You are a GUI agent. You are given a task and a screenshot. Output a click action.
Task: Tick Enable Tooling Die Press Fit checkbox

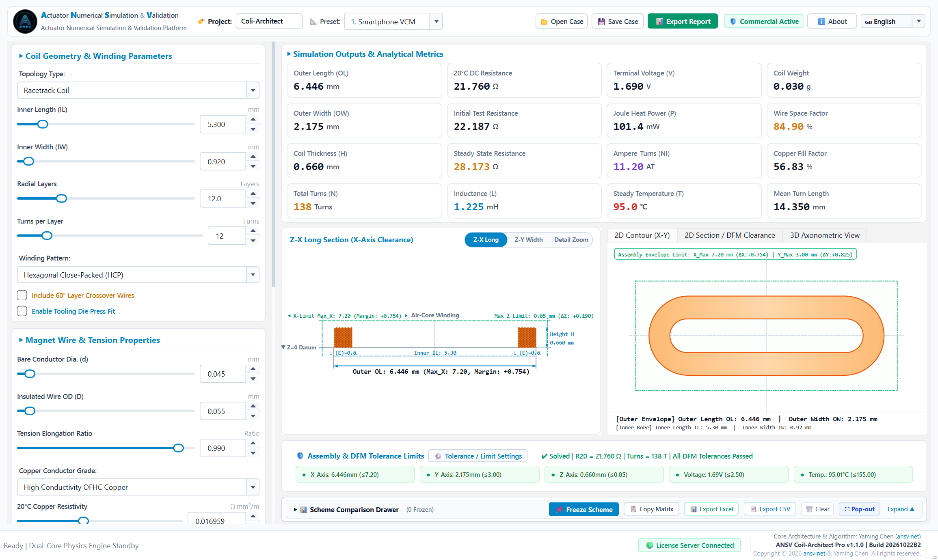[22, 311]
